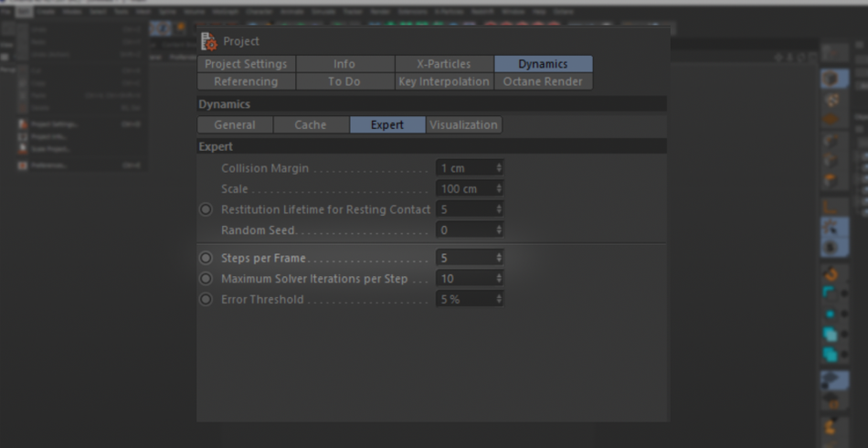Viewport: 868px width, 448px height.
Task: Click the Project gear icon in panel header
Action: 208,41
